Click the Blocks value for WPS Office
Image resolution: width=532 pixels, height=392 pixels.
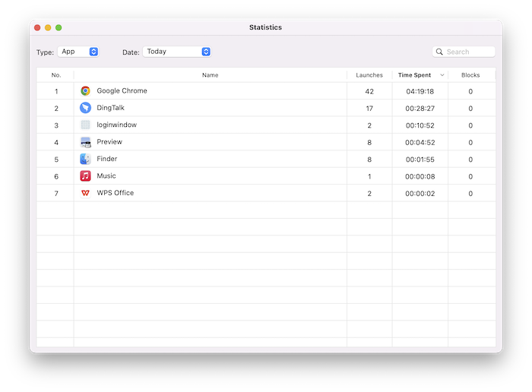pyautogui.click(x=470, y=193)
